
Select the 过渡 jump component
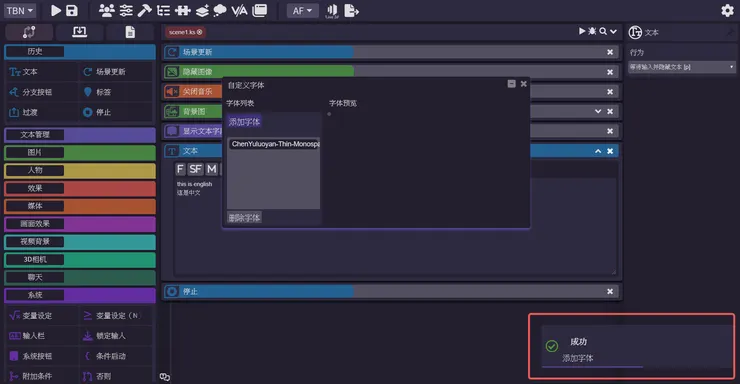coord(42,112)
